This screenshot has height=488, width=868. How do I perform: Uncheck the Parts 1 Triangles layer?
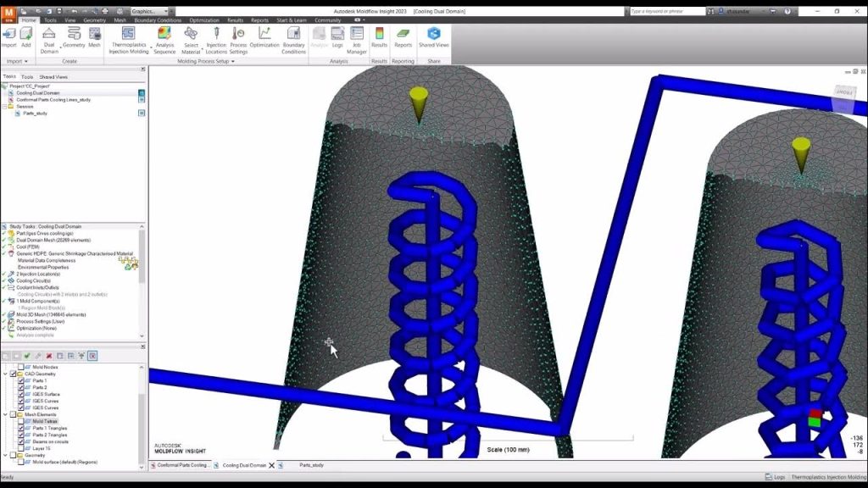coord(21,428)
